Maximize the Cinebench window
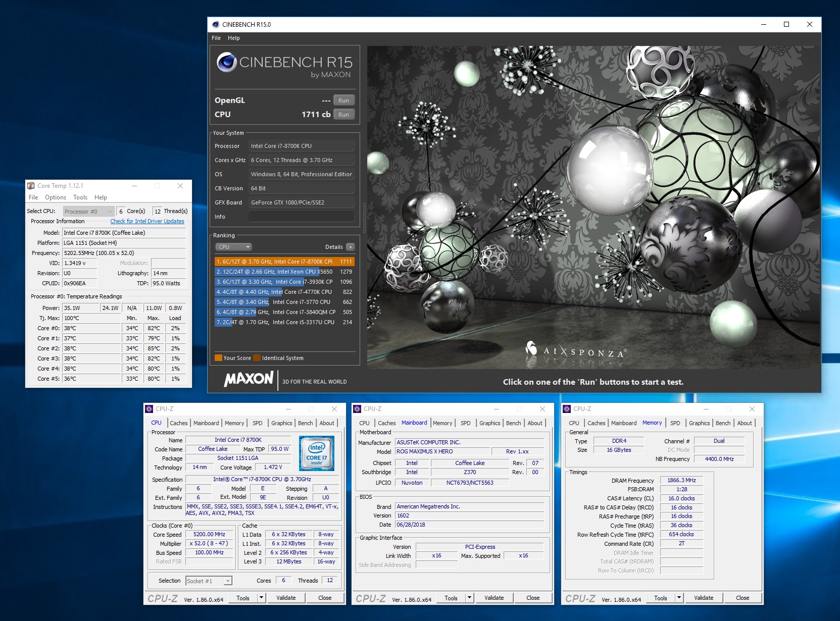 (x=786, y=24)
